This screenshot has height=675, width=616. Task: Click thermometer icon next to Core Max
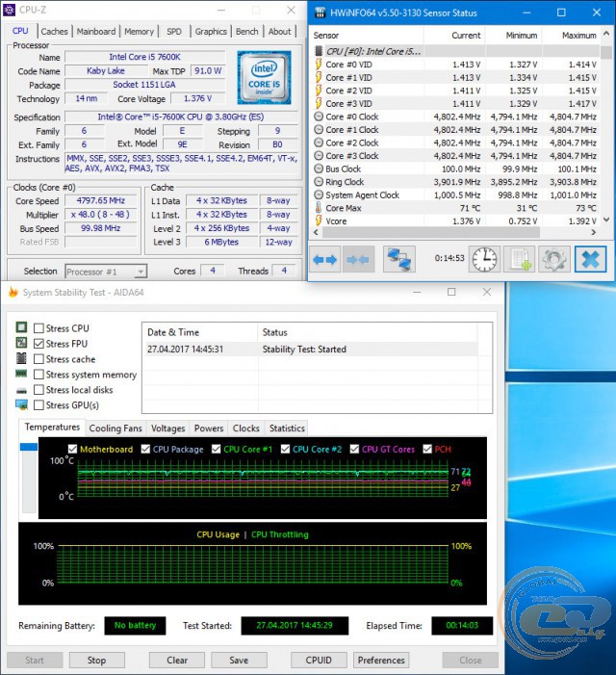(319, 207)
